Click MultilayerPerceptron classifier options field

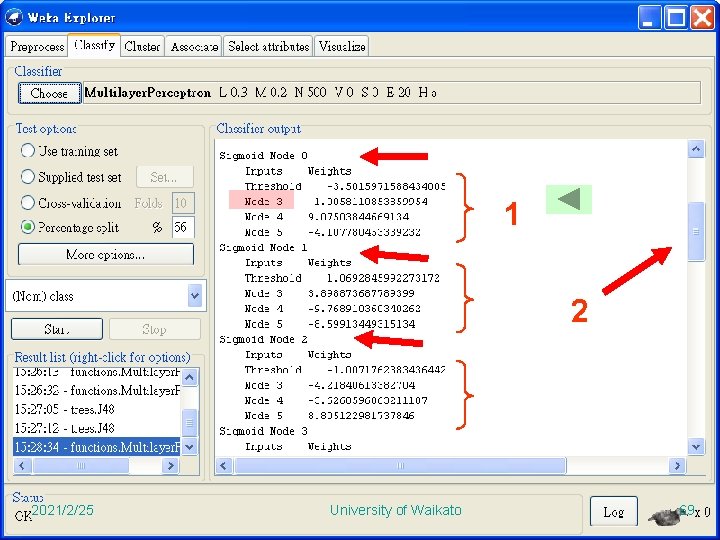[392, 93]
